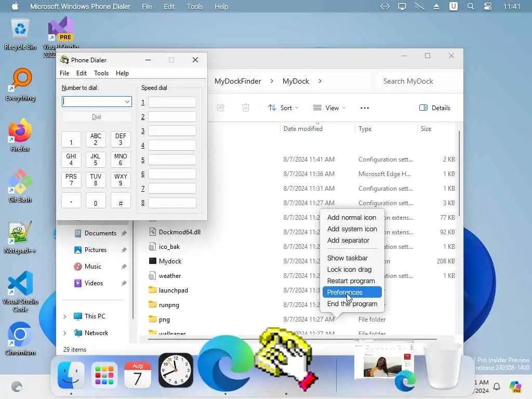Launch Visual Studio Code desktop shortcut
532x399 pixels.
[x=20, y=291]
